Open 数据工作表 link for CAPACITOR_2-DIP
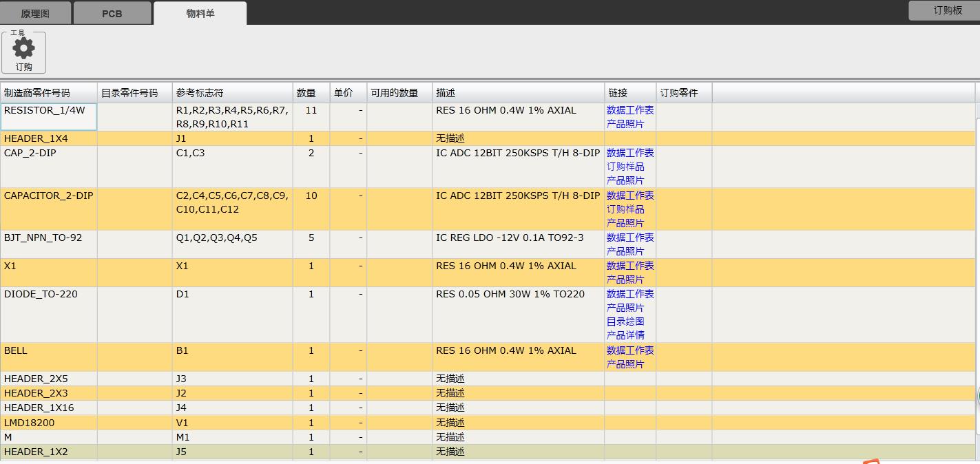 (x=630, y=196)
